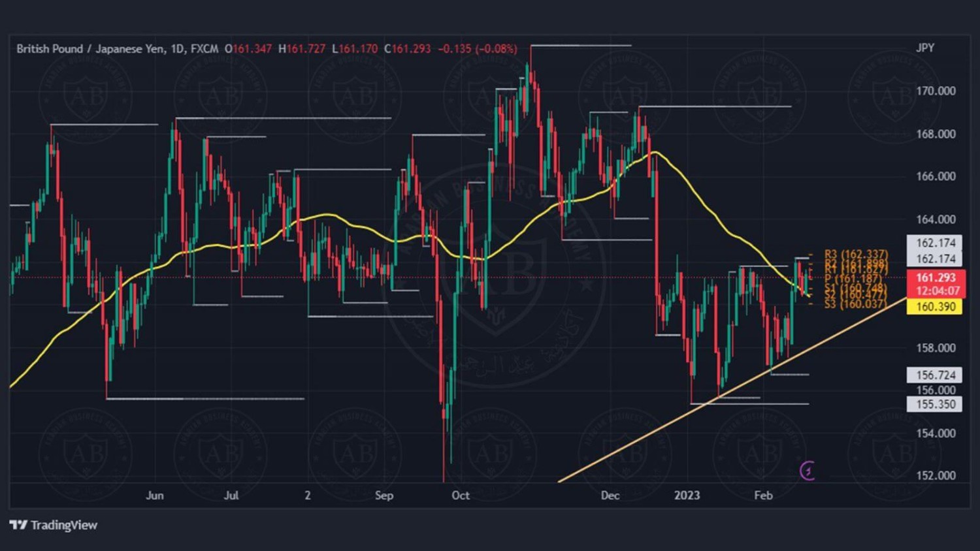The height and width of the screenshot is (551, 980).
Task: Click the Oct label on time axis
Action: 461,496
